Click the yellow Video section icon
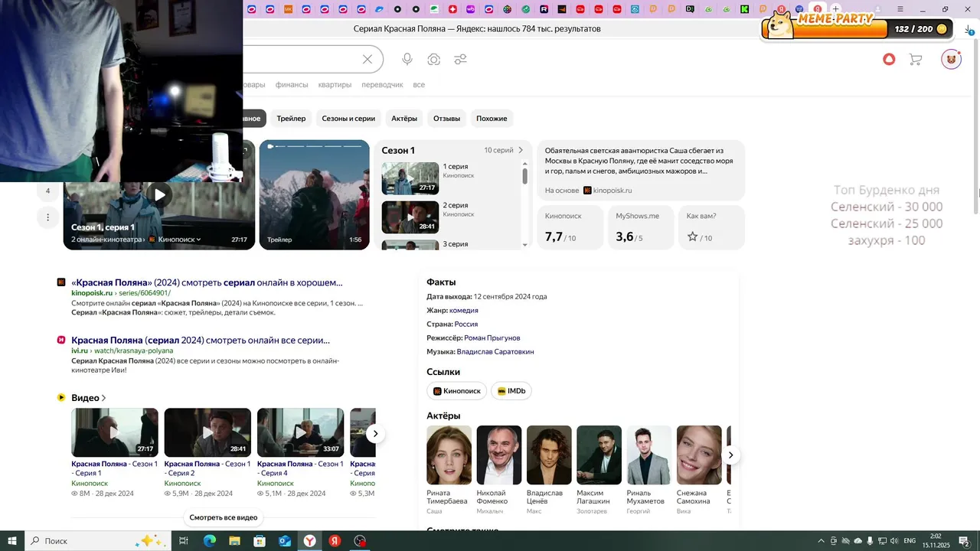 61,397
